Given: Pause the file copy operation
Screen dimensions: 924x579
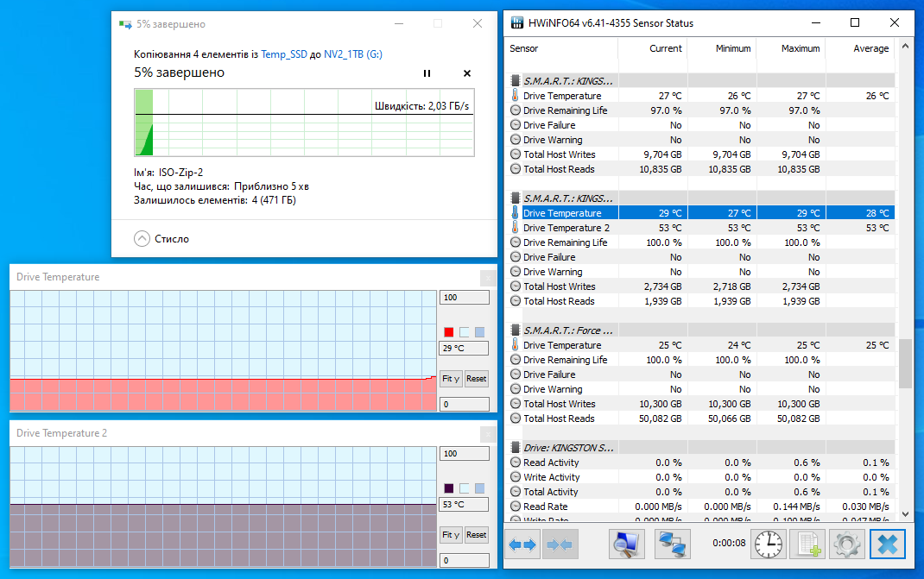Looking at the screenshot, I should coord(427,73).
